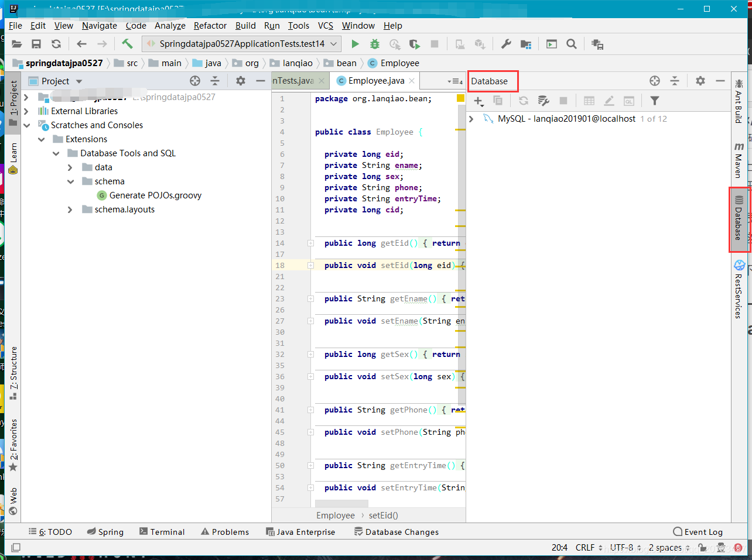The image size is (752, 560).
Task: Open Database panel settings gear
Action: [700, 81]
